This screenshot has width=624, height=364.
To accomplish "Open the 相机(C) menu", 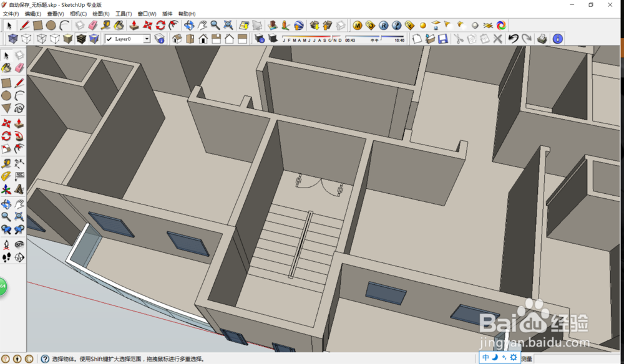I will (78, 14).
